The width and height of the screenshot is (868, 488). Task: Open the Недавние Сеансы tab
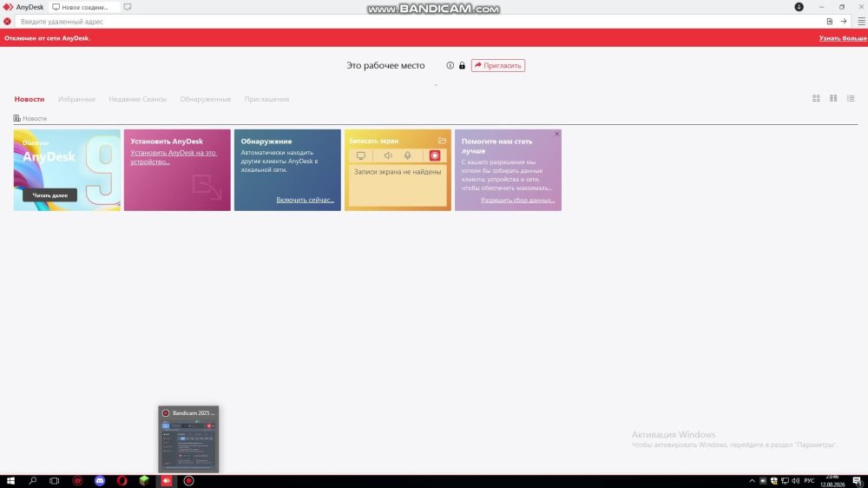[137, 99]
